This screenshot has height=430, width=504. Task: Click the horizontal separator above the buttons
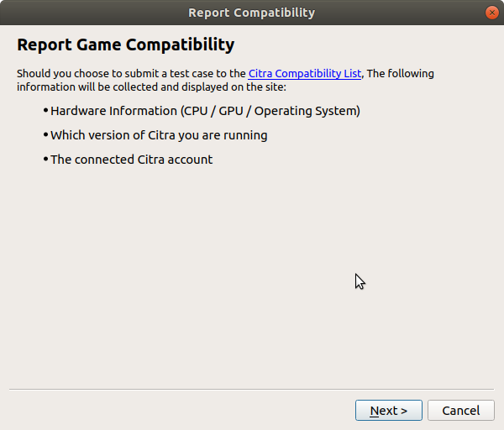[x=251, y=389]
